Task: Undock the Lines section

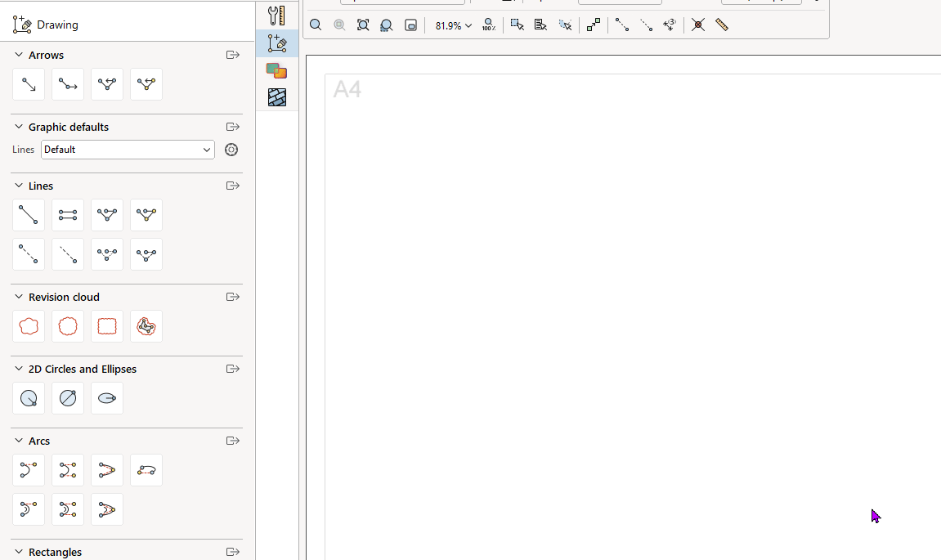Action: pos(233,186)
